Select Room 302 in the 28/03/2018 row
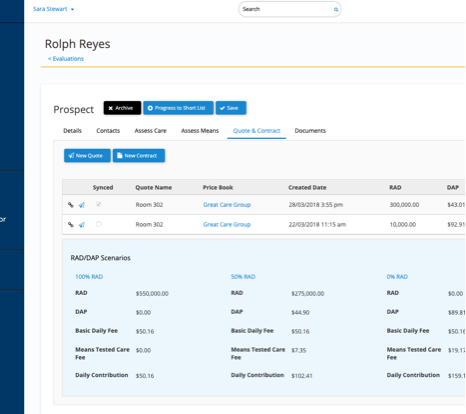The image size is (466, 414). tap(149, 205)
